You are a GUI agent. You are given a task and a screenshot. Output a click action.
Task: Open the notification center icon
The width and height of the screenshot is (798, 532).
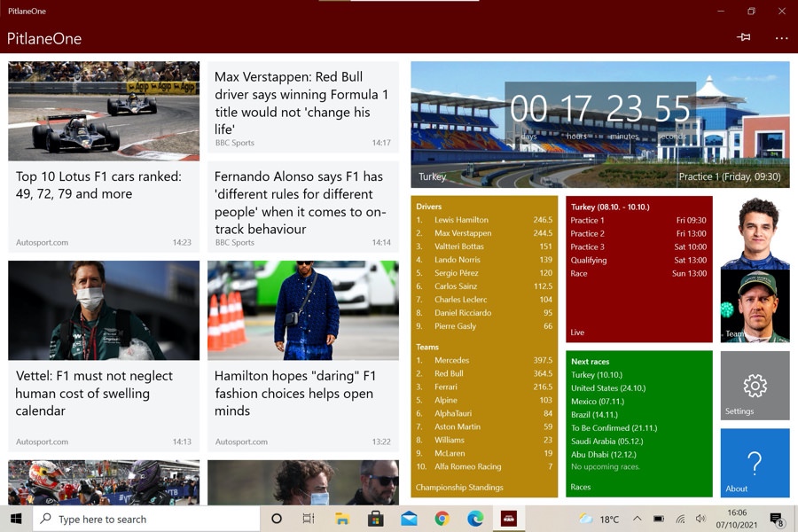point(776,520)
